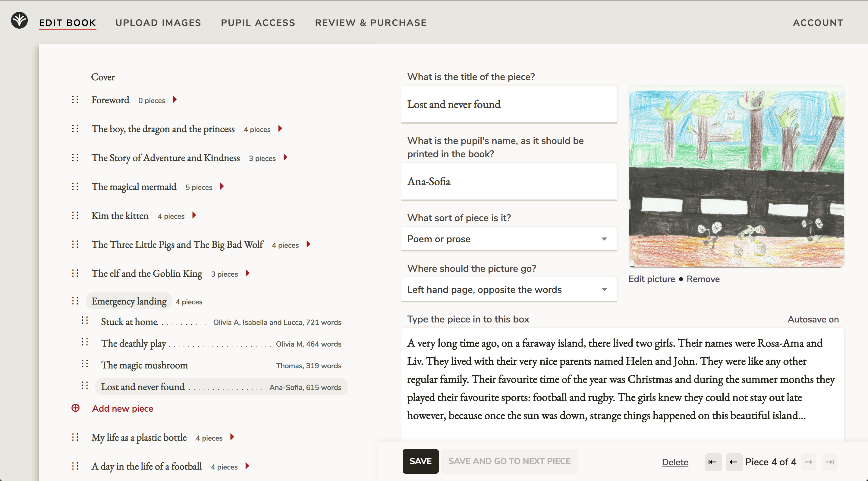The width and height of the screenshot is (868, 481).
Task: Click the drag handle icon for The deathly play
Action: (x=85, y=344)
